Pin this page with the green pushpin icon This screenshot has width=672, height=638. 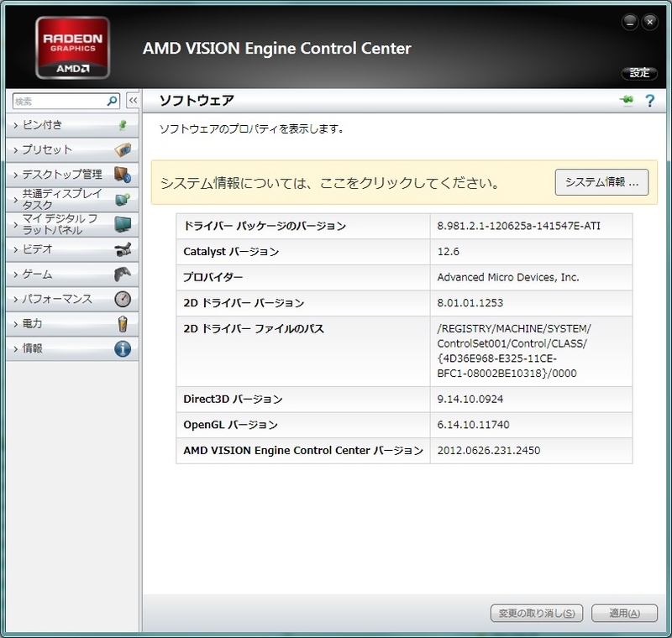point(627,101)
